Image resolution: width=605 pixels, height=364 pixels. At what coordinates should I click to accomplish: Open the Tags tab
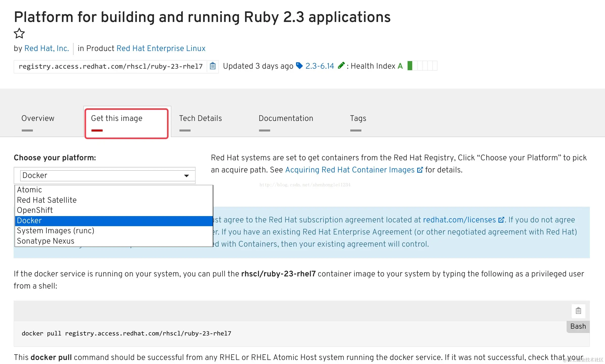coord(358,118)
